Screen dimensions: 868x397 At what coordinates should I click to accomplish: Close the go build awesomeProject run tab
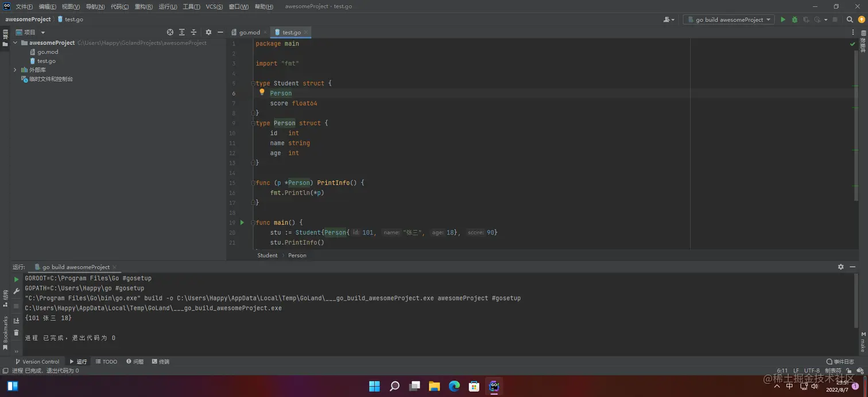pyautogui.click(x=115, y=267)
